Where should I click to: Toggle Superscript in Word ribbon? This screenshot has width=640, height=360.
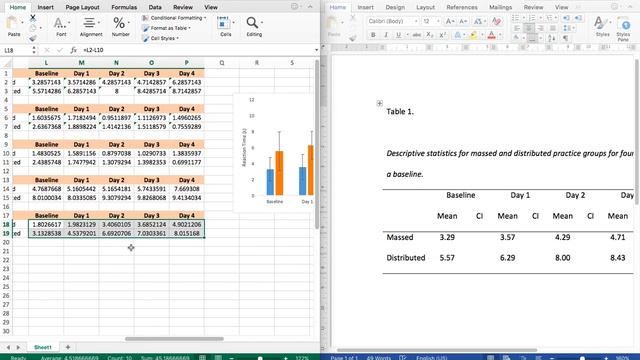pos(442,35)
